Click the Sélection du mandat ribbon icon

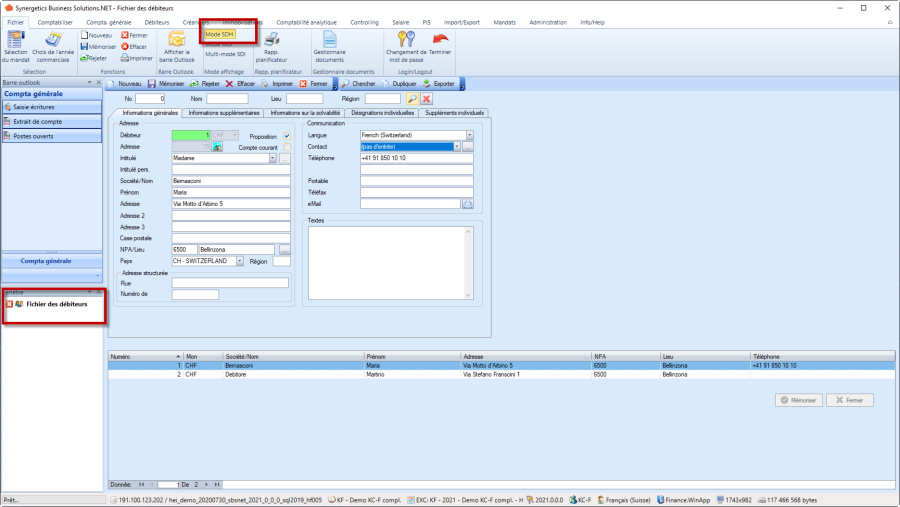(x=16, y=41)
